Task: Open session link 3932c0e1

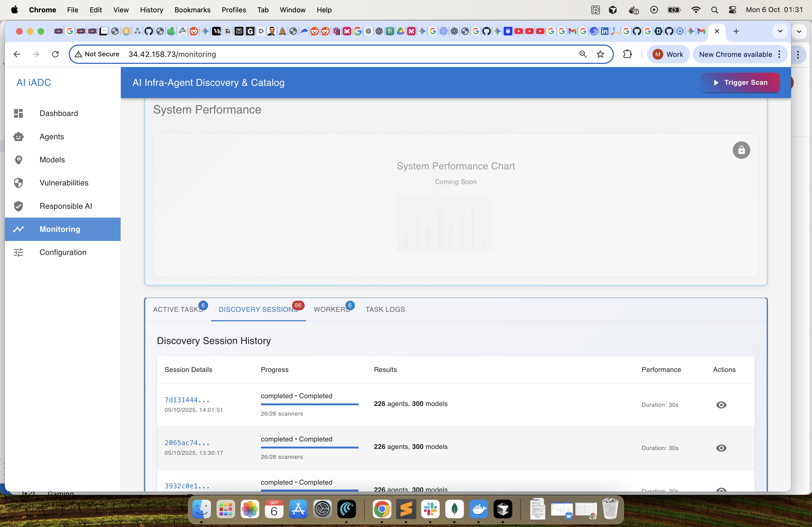Action: click(187, 486)
